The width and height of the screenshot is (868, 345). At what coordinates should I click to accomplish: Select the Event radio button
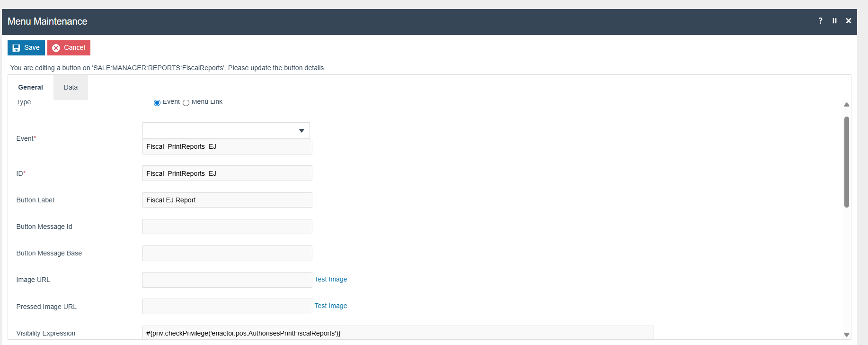click(x=157, y=103)
